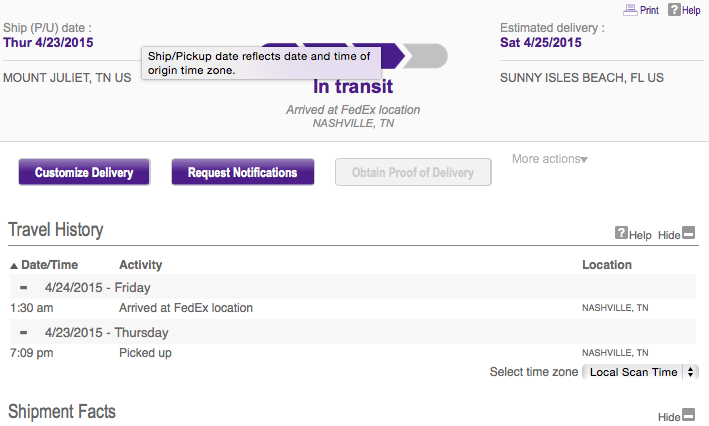Click the grey final progress arrow segment
709x426 pixels.
(x=425, y=56)
